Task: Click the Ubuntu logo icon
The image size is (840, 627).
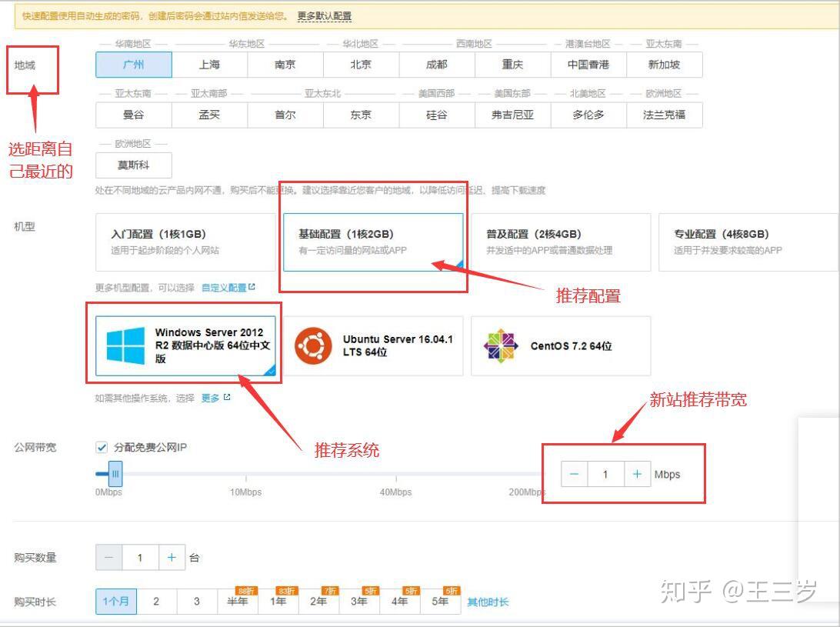Action: click(313, 345)
